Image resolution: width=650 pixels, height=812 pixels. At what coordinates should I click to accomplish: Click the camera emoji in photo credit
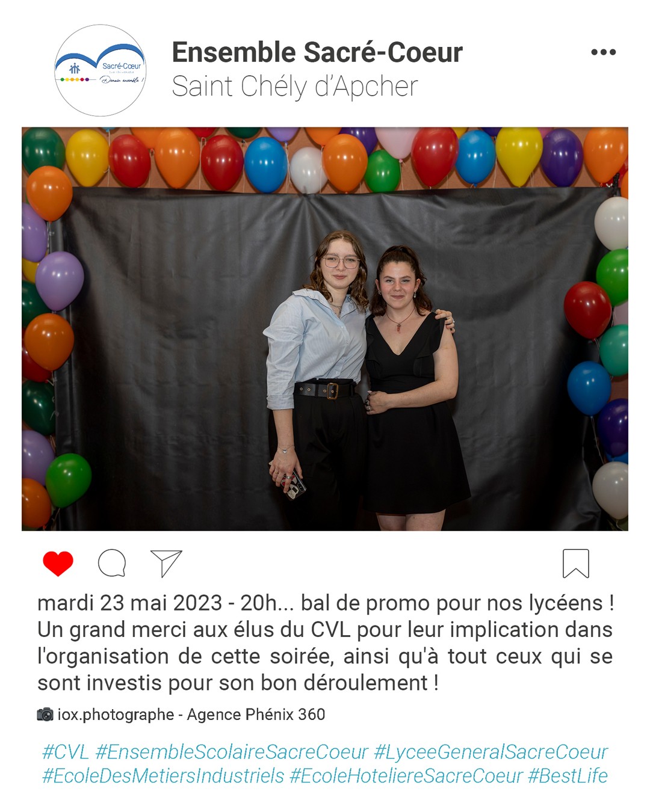tap(45, 715)
